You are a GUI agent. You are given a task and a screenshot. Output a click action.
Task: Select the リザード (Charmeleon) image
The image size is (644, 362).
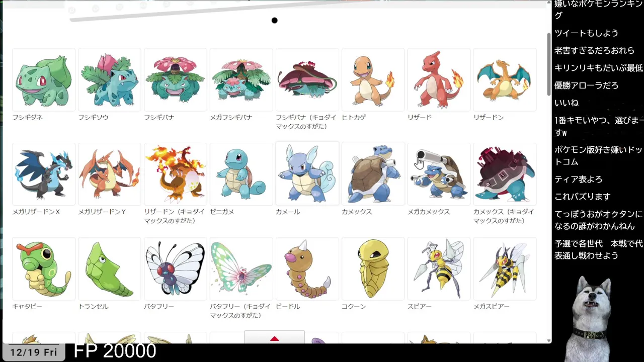coord(439,80)
